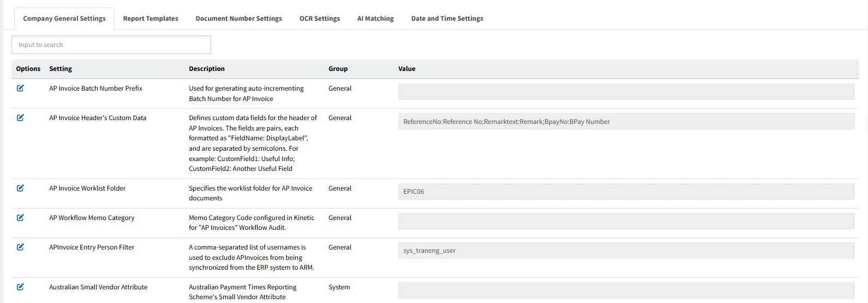868x303 pixels.
Task: Click the Setting column header
Action: pyautogui.click(x=61, y=69)
